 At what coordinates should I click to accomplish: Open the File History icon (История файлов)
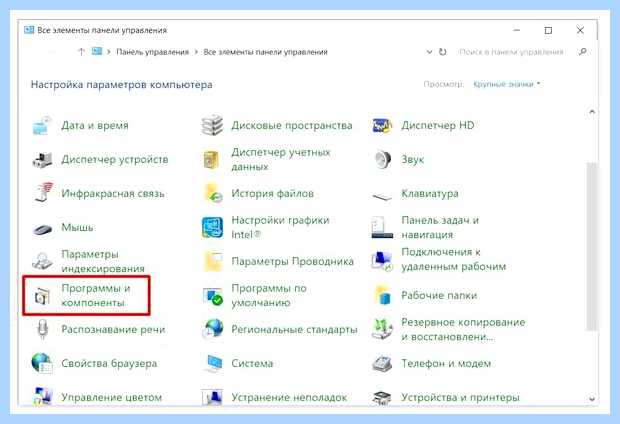tap(213, 193)
